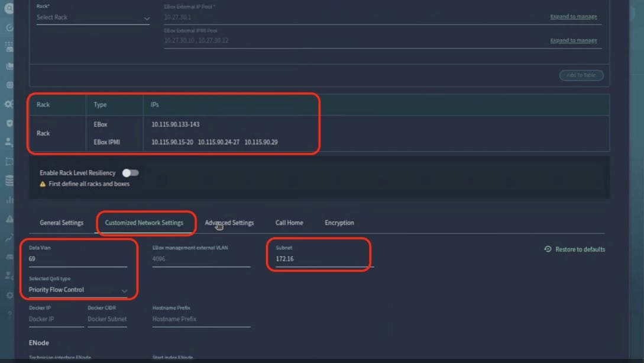The width and height of the screenshot is (644, 363).
Task: Expand the Selected QoS type dropdown
Action: point(77,290)
